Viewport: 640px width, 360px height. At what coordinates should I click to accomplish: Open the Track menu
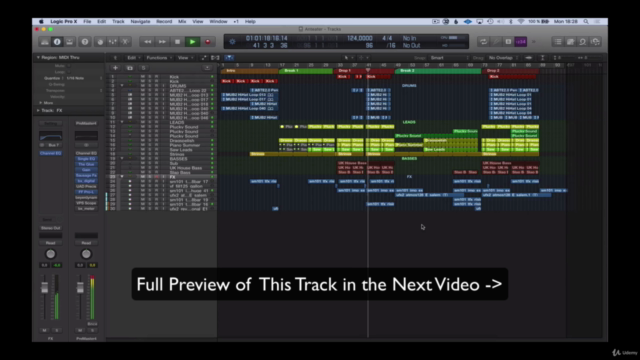118,22
